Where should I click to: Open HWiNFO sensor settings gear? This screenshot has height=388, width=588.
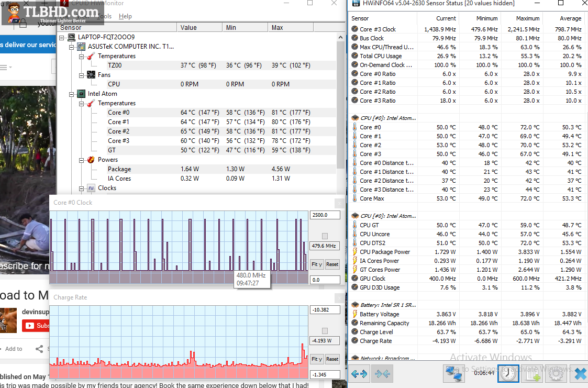tap(556, 373)
